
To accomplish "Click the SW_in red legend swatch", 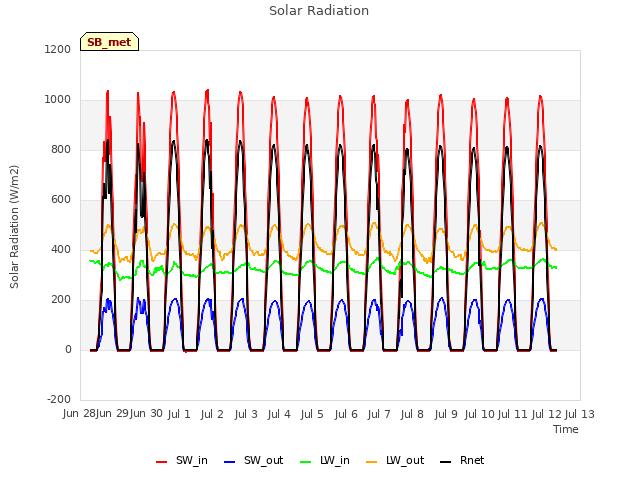I will point(162,462).
